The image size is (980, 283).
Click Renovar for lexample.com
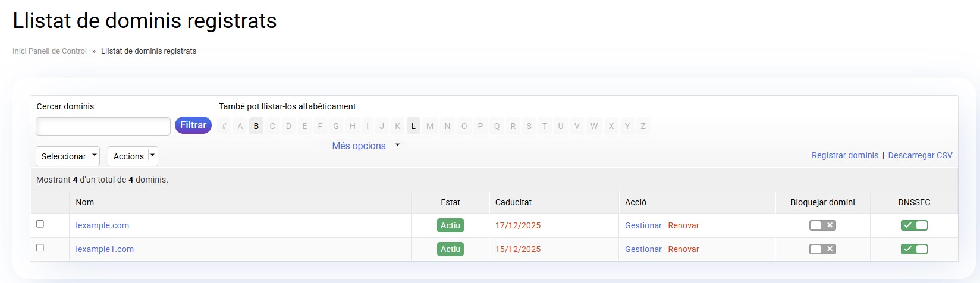click(x=683, y=225)
